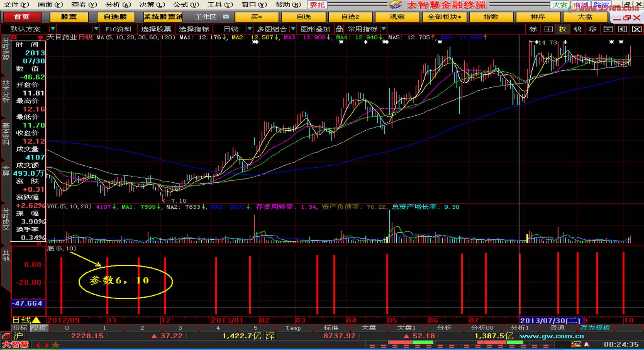
Task: Expand the 日线 period dropdown arrow
Action: click(x=249, y=29)
